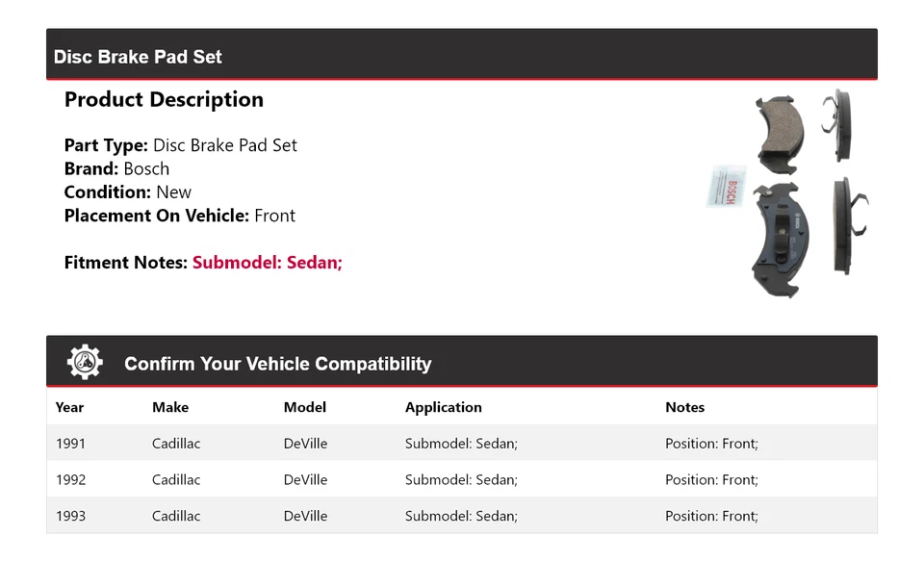Click the Bosch brake pad product image

coord(789,192)
